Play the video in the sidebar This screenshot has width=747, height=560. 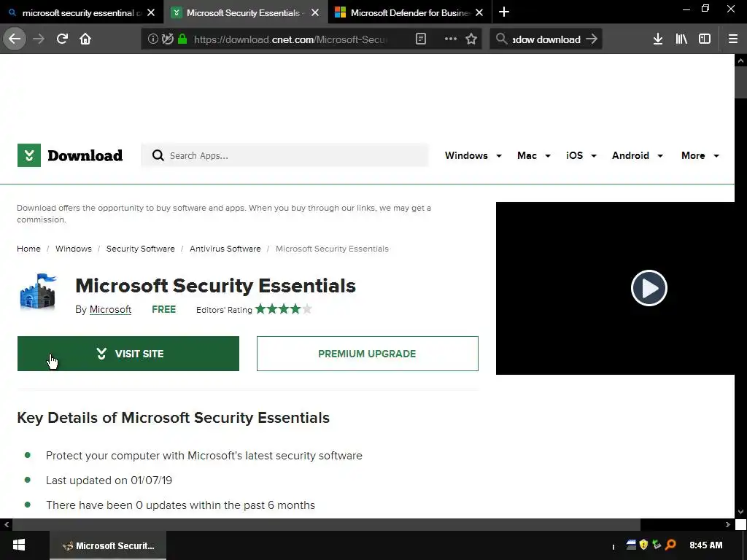point(649,287)
